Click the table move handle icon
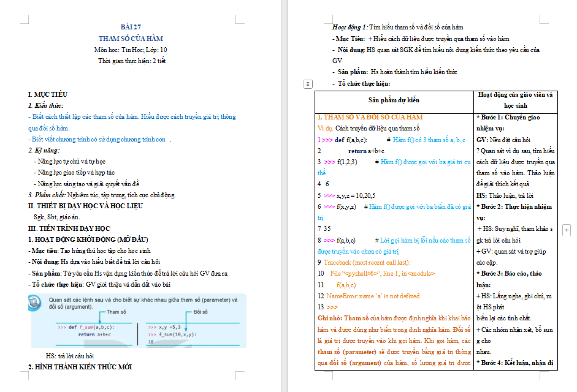577x392 pixels. pyautogui.click(x=308, y=84)
